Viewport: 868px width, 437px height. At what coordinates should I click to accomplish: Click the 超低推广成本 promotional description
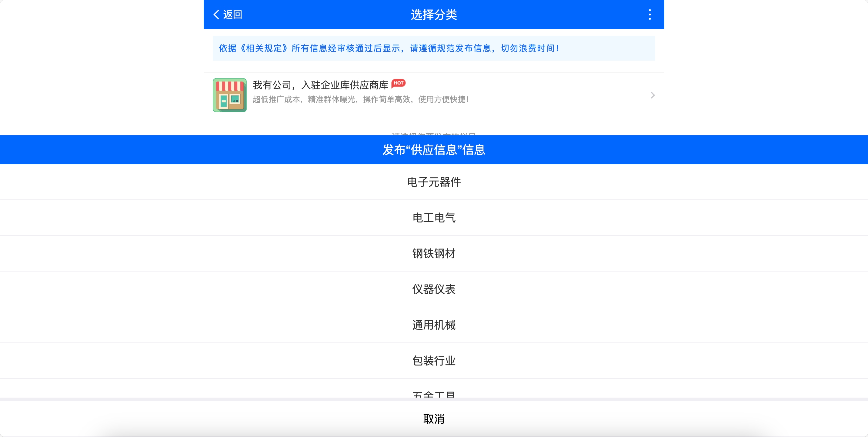[x=361, y=99]
